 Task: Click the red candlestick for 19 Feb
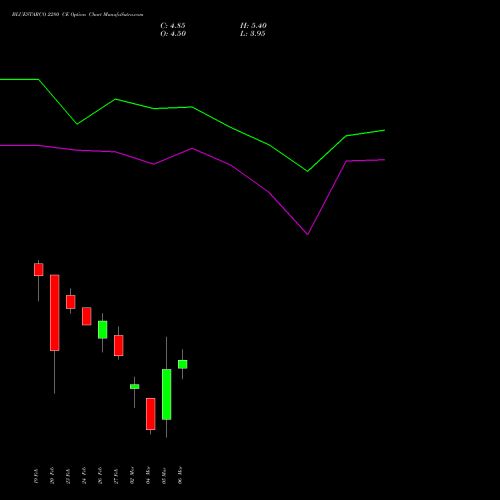pyautogui.click(x=39, y=270)
